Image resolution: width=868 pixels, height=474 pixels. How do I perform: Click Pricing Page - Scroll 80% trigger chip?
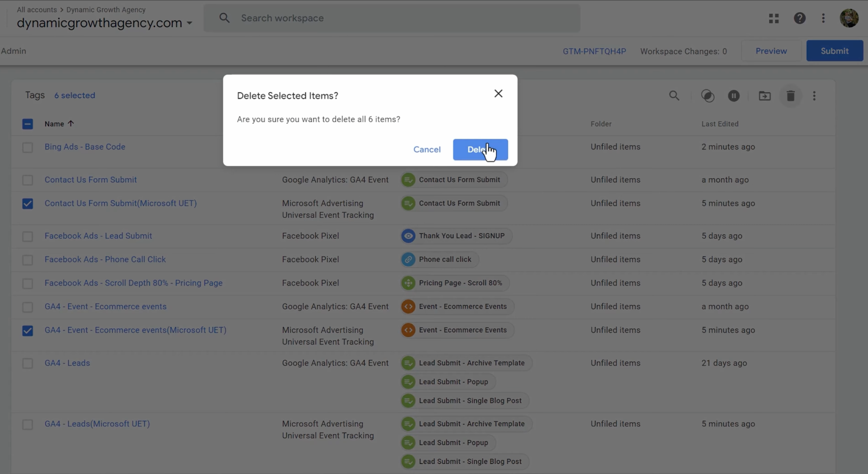pyautogui.click(x=455, y=283)
